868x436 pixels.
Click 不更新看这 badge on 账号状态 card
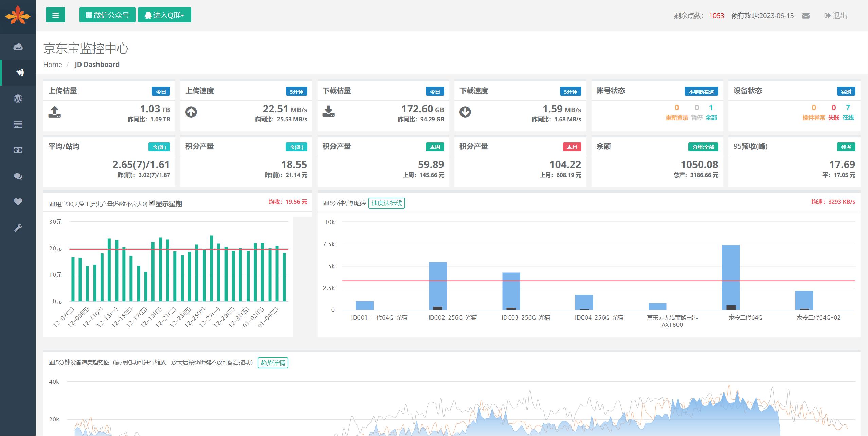coord(701,91)
